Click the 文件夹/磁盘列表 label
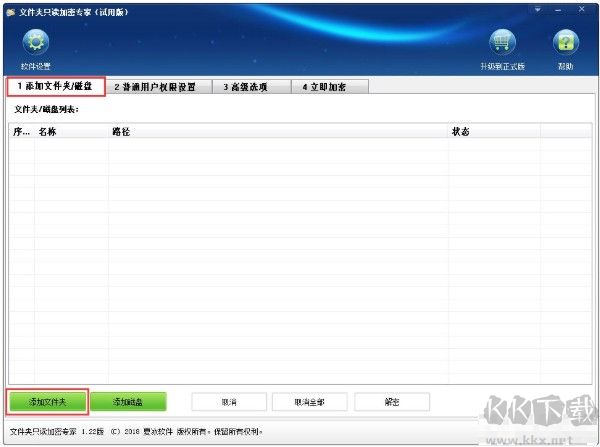 coord(46,109)
